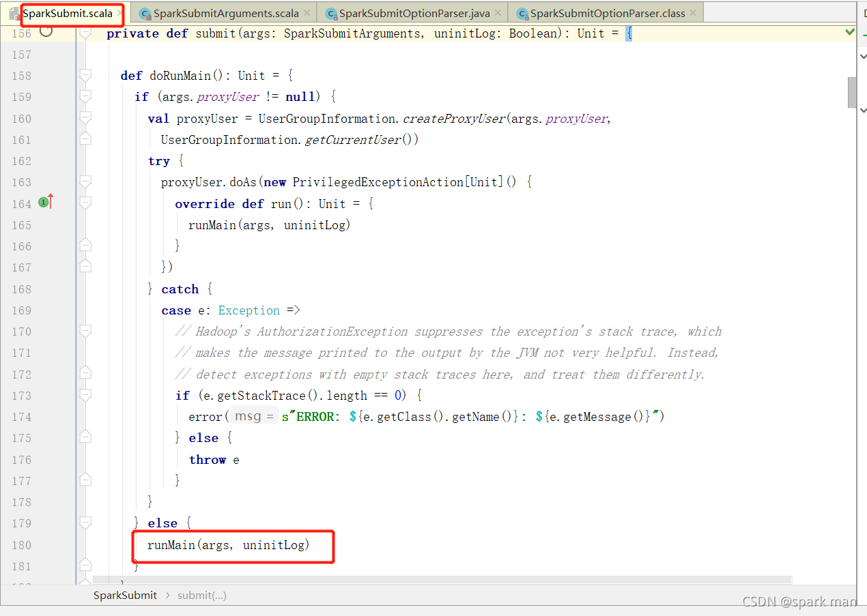Close the SparkSubmitOptionParser.class tab

click(x=693, y=13)
